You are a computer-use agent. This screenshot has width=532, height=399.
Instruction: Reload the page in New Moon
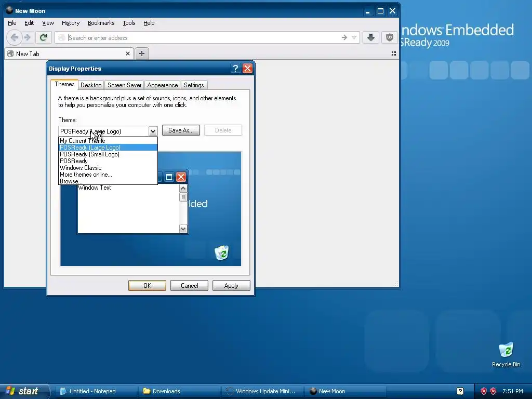coord(44,37)
